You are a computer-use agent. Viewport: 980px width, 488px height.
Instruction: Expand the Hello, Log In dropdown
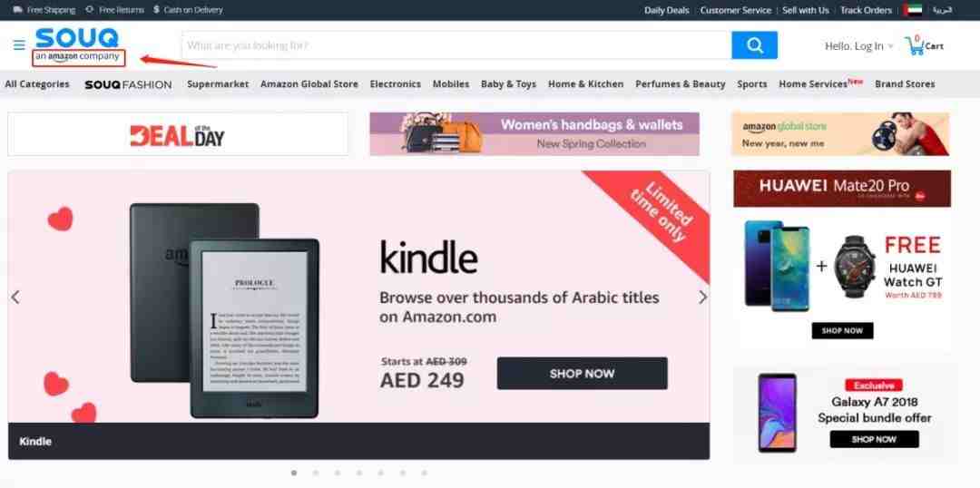point(858,46)
